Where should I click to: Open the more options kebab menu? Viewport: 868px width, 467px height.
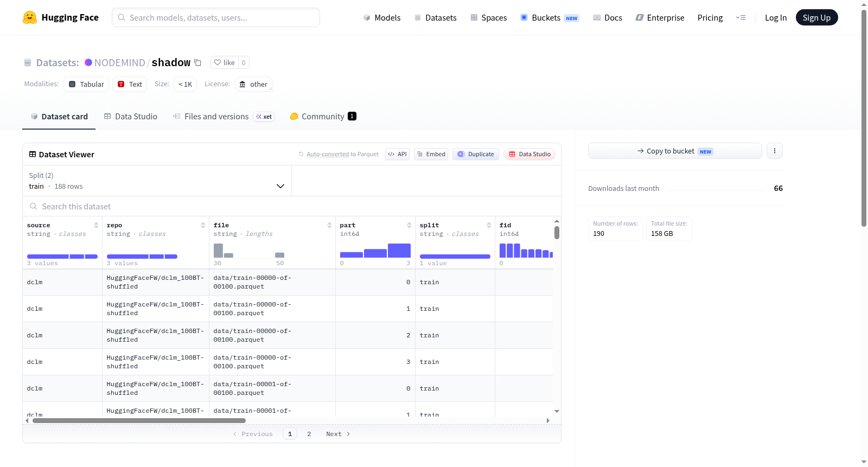point(775,151)
